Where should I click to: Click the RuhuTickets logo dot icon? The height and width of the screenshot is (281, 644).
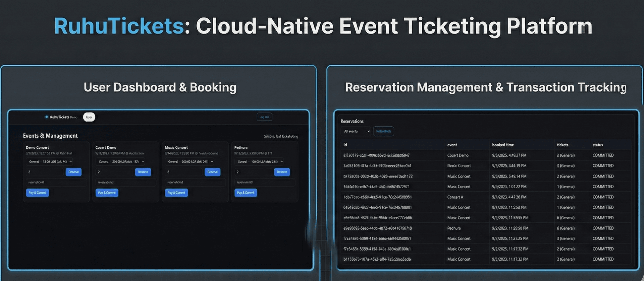pyautogui.click(x=47, y=117)
